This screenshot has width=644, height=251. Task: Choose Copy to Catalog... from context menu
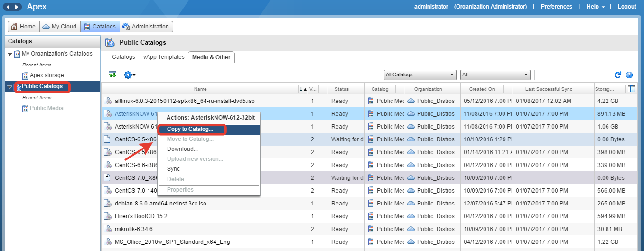190,129
